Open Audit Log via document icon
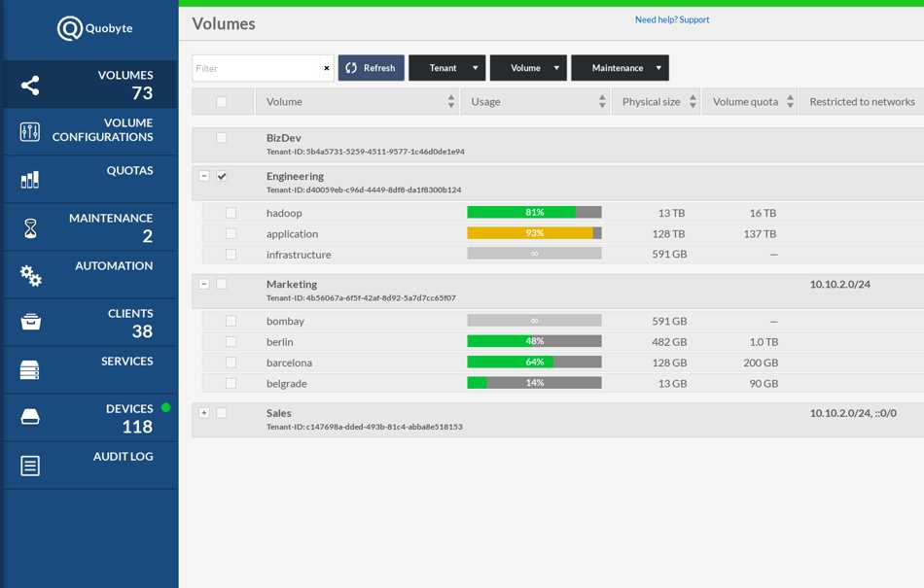The image size is (924, 588). pos(29,465)
